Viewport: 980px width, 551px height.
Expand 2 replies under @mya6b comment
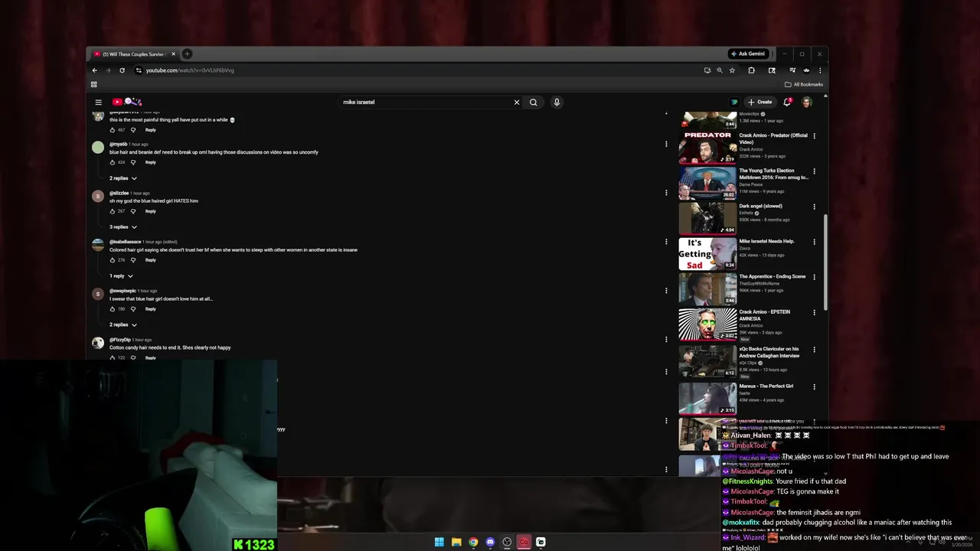(x=122, y=178)
